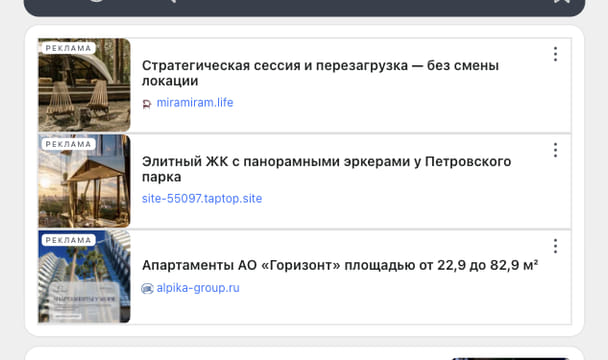608x360 pixels.
Task: Open options menu for the miramiram.life ad
Action: [555, 54]
